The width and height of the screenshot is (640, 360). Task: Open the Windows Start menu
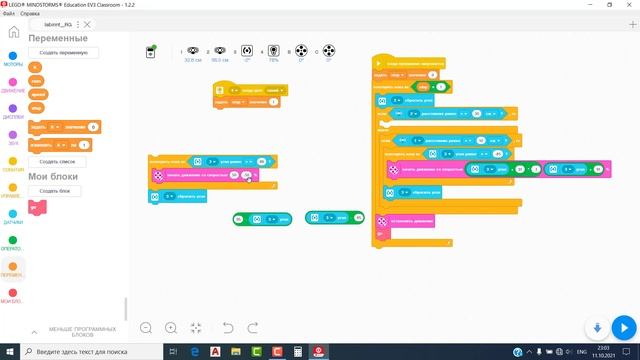coord(10,351)
